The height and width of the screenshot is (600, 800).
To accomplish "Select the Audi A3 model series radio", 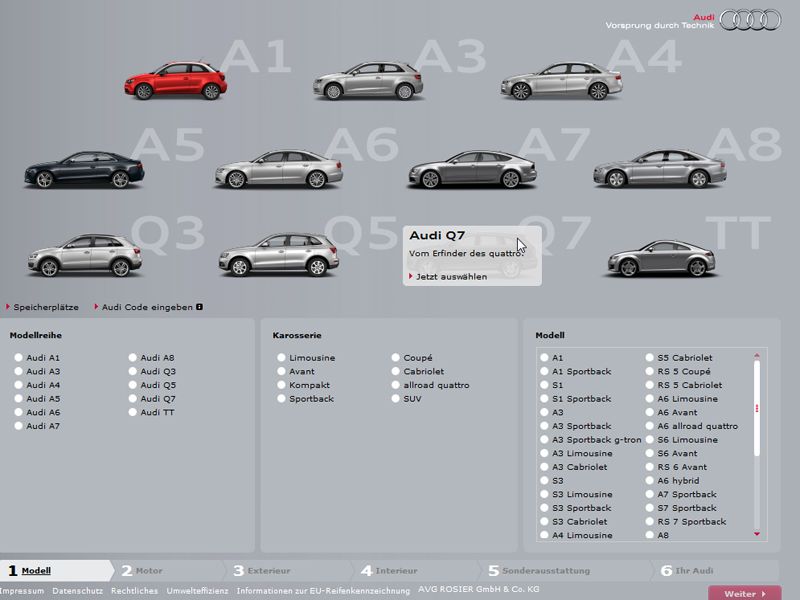I will [x=18, y=371].
